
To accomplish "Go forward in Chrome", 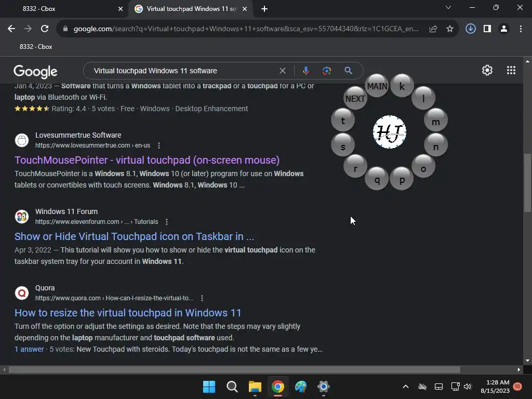I will (x=28, y=29).
